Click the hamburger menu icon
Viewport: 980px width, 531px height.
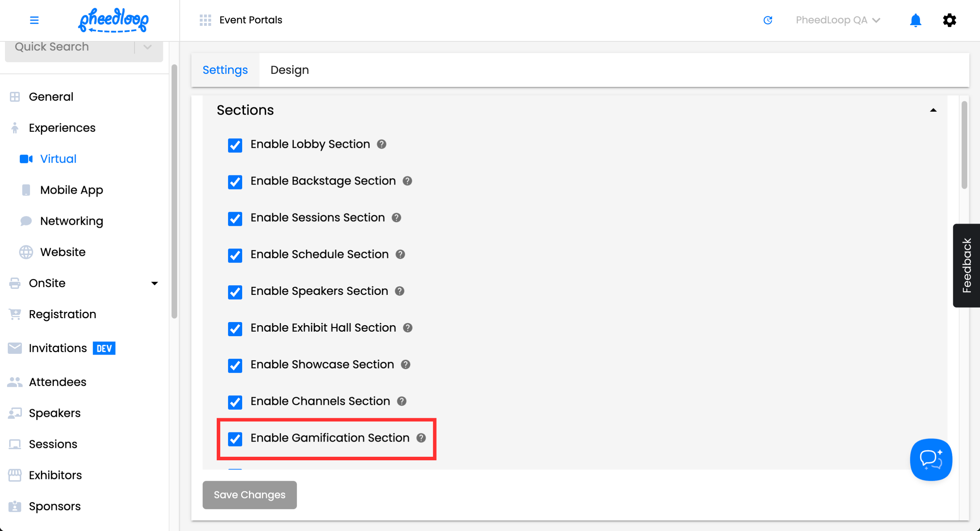(x=34, y=20)
